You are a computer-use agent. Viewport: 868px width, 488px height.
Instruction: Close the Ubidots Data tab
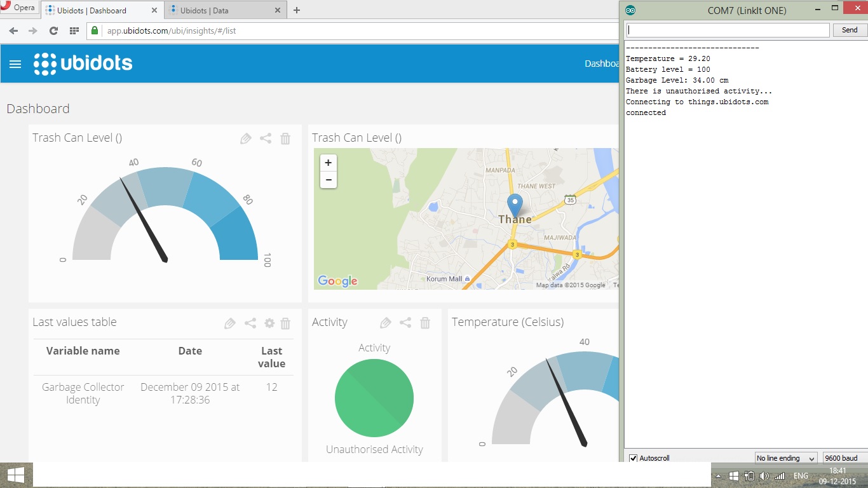[278, 10]
